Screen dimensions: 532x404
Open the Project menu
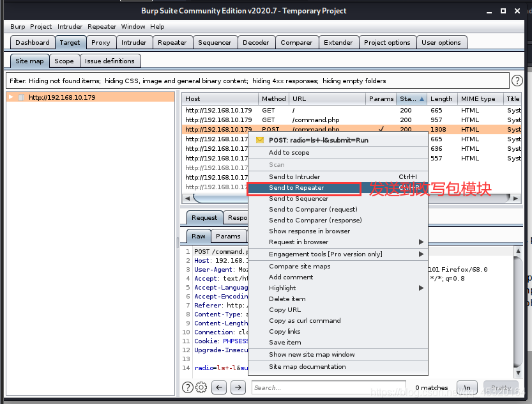(41, 26)
